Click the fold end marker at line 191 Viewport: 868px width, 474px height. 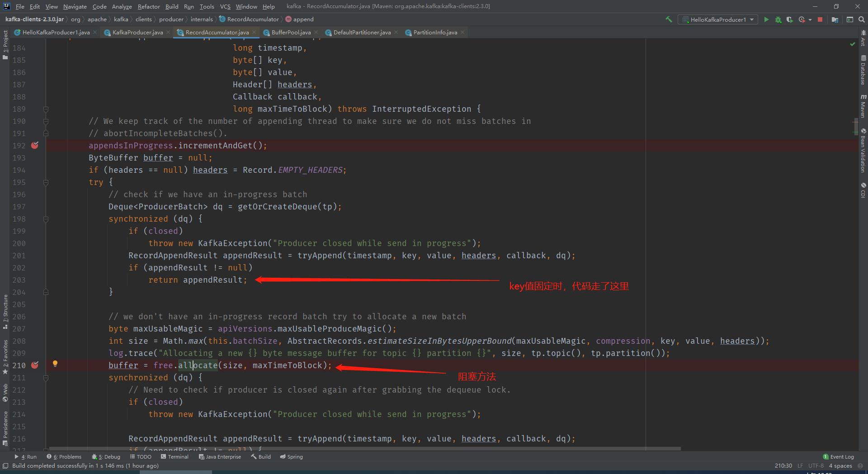point(46,133)
